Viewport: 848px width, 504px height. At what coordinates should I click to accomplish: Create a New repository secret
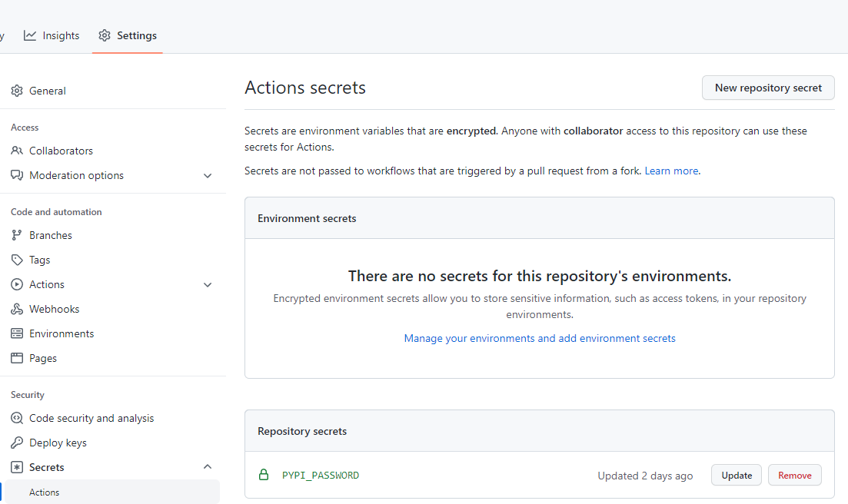[768, 88]
